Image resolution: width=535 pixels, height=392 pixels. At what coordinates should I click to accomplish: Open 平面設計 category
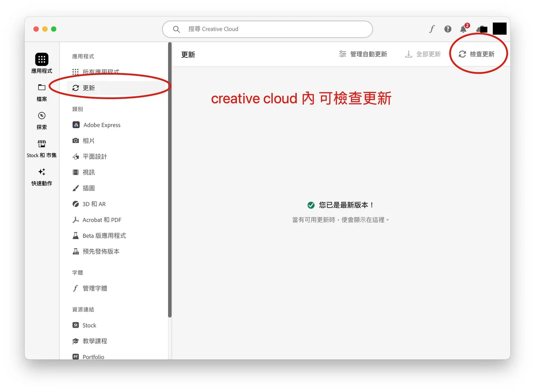pos(118,157)
